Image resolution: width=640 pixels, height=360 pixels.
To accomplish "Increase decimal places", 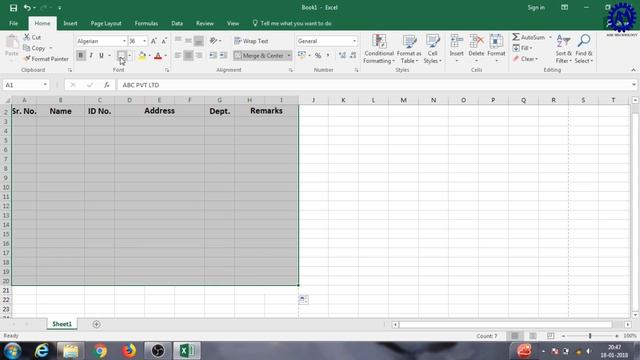I will (342, 55).
